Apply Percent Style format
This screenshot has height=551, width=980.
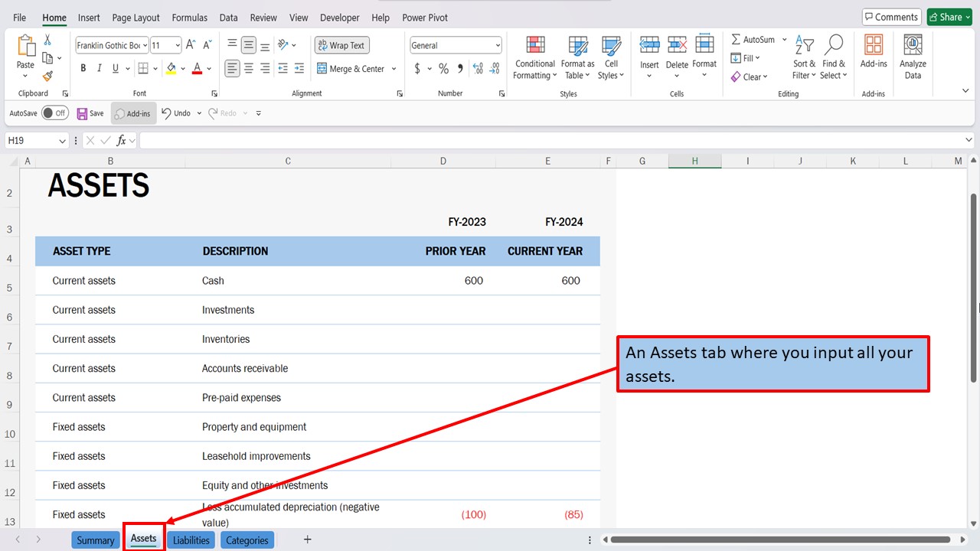(443, 68)
